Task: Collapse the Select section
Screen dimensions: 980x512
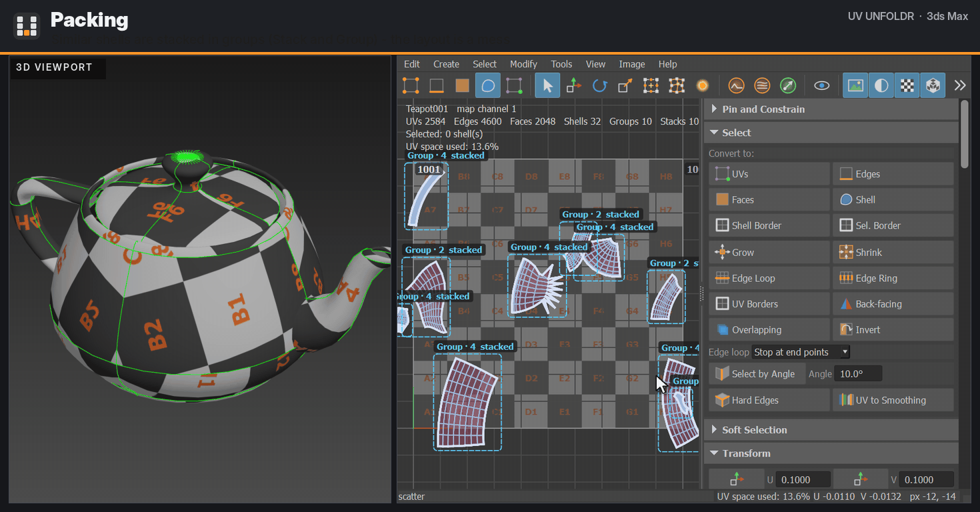Action: (x=831, y=133)
